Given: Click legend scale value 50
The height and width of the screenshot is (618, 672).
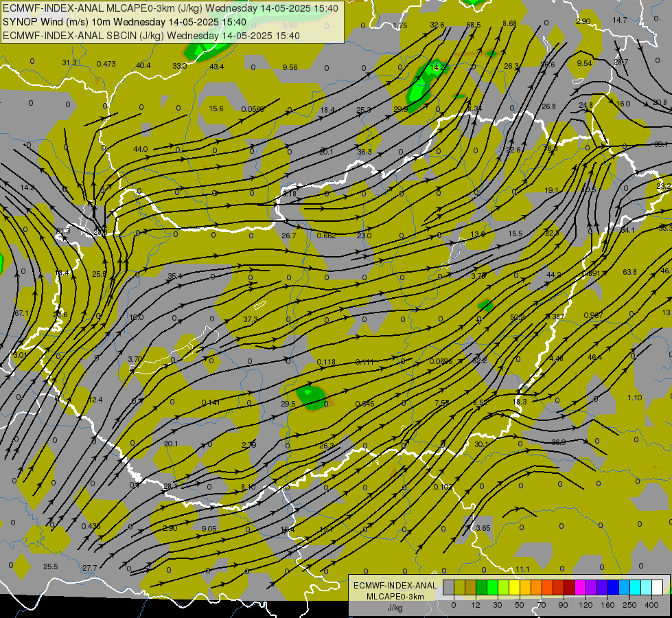Looking at the screenshot, I should [520, 605].
